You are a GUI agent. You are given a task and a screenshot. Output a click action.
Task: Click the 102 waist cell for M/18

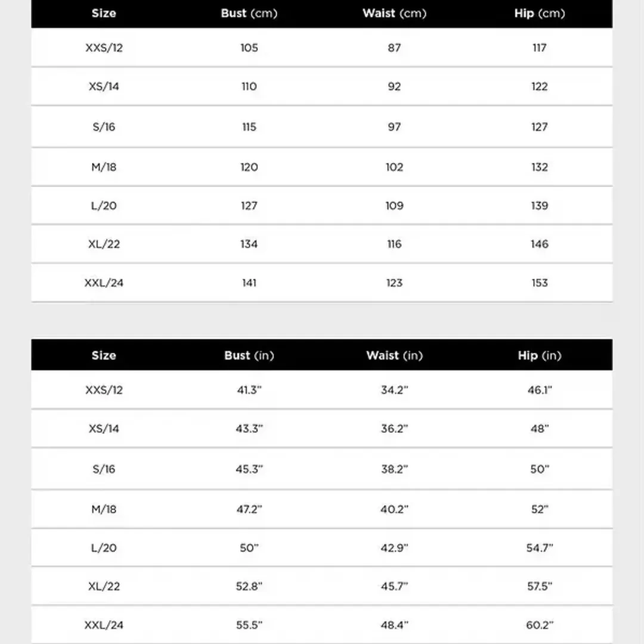tap(394, 167)
